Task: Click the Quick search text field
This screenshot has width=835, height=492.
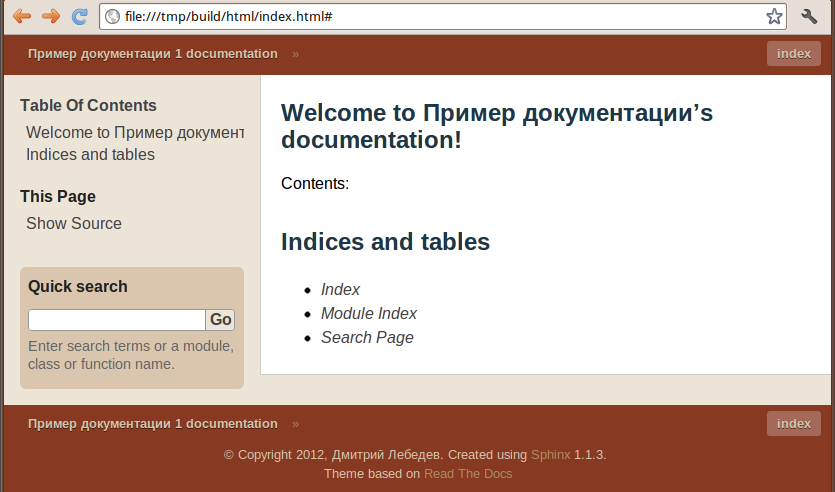Action: coord(117,319)
